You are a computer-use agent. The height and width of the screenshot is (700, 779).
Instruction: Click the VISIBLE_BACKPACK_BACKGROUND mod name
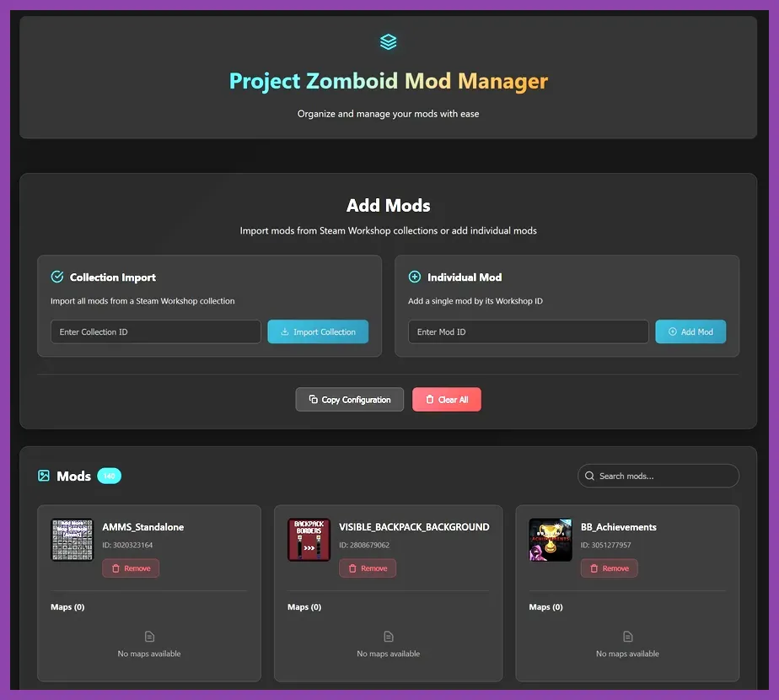pyautogui.click(x=414, y=527)
